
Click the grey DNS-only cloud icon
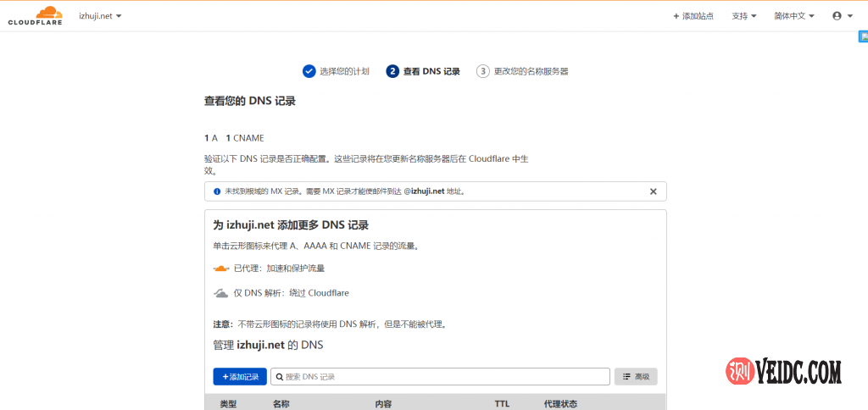click(x=221, y=293)
